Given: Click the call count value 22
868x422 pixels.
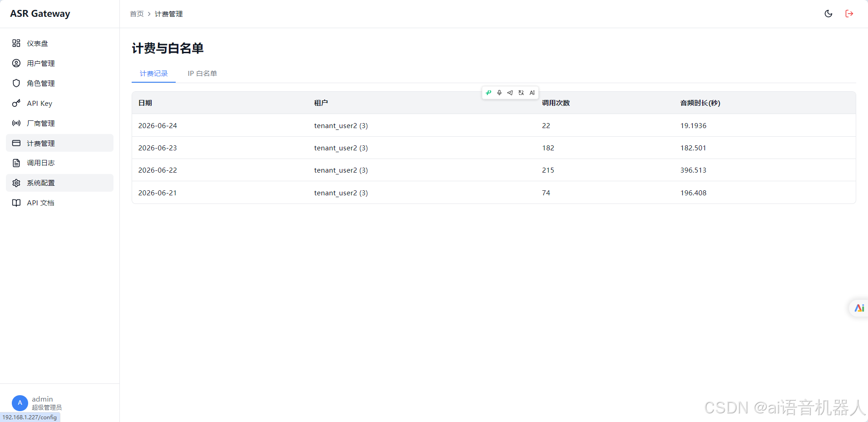Looking at the screenshot, I should tap(546, 125).
